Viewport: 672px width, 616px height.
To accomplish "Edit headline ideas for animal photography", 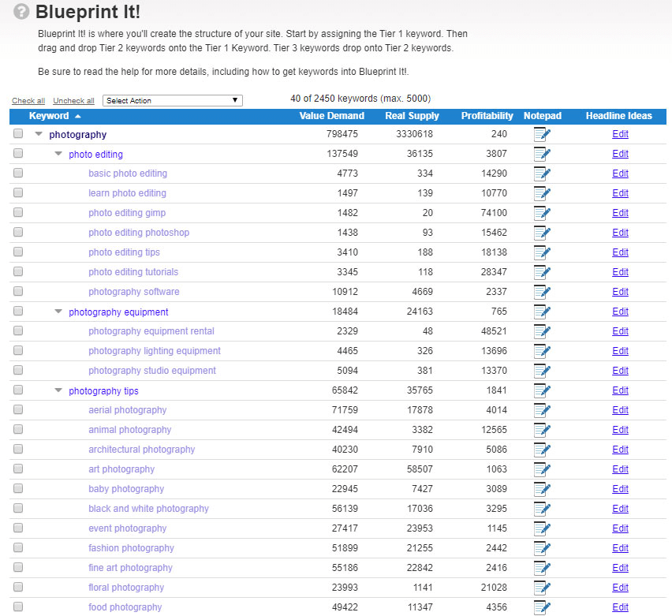I will click(620, 430).
